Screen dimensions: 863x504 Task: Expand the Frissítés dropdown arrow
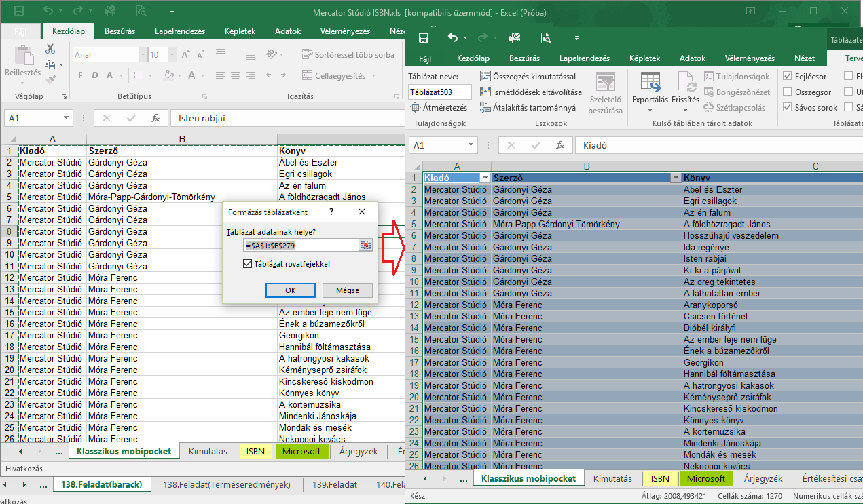pyautogui.click(x=685, y=110)
